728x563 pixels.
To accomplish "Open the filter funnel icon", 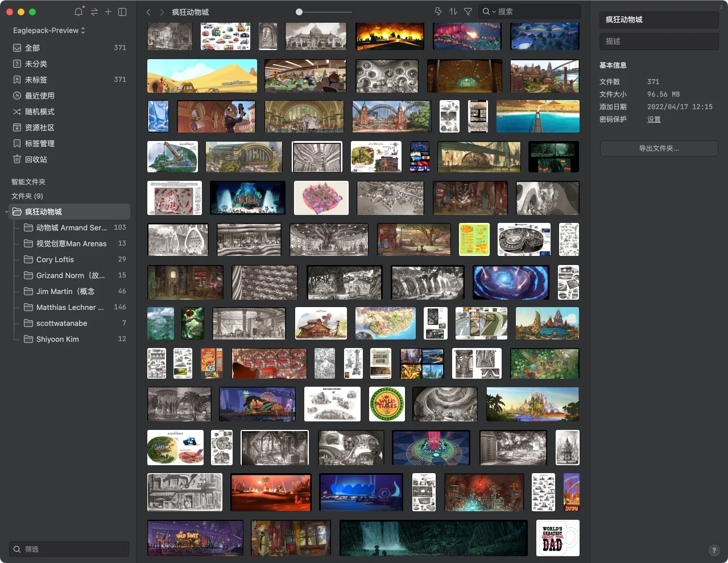I will point(468,11).
